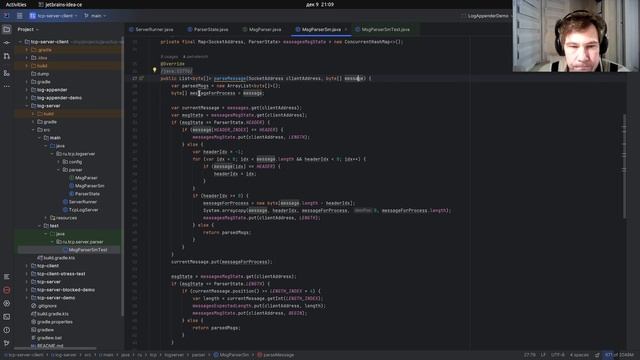Open the red Problems/Build sidebar icon
Viewport: 640px width, 360px height.
[x=7, y=290]
